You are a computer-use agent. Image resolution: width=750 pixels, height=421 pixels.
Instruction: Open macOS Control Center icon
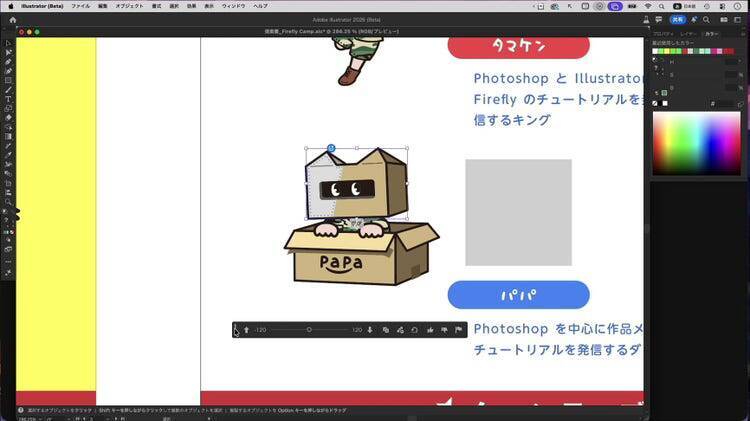click(x=722, y=6)
